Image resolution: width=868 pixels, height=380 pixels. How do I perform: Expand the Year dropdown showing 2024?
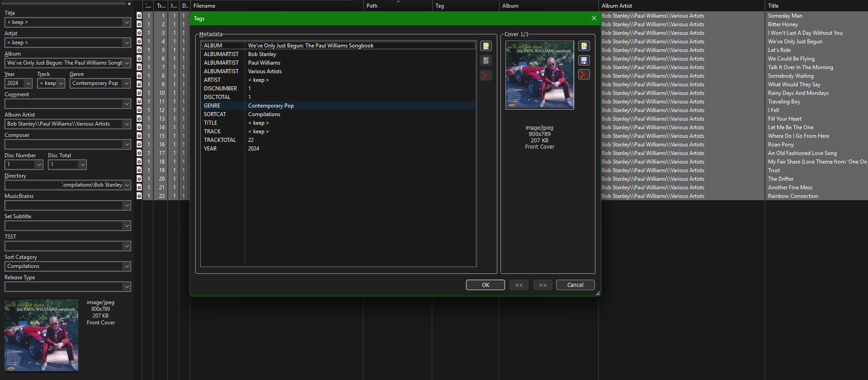tap(28, 83)
